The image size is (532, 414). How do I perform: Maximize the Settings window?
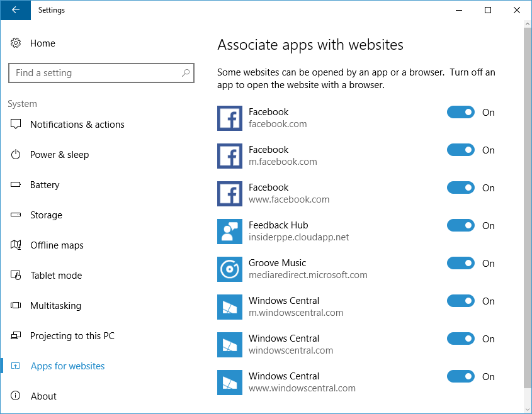pos(488,10)
